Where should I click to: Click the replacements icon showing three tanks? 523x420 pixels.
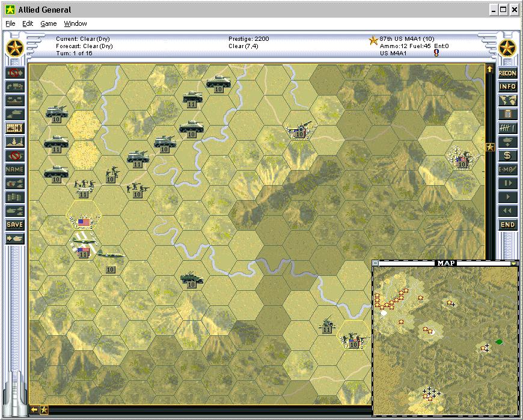14,211
